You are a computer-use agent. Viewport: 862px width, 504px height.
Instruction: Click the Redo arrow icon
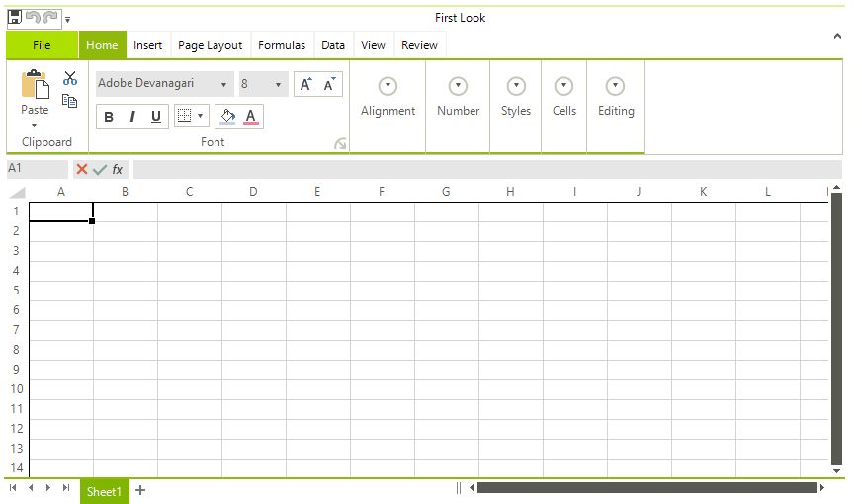tap(50, 18)
